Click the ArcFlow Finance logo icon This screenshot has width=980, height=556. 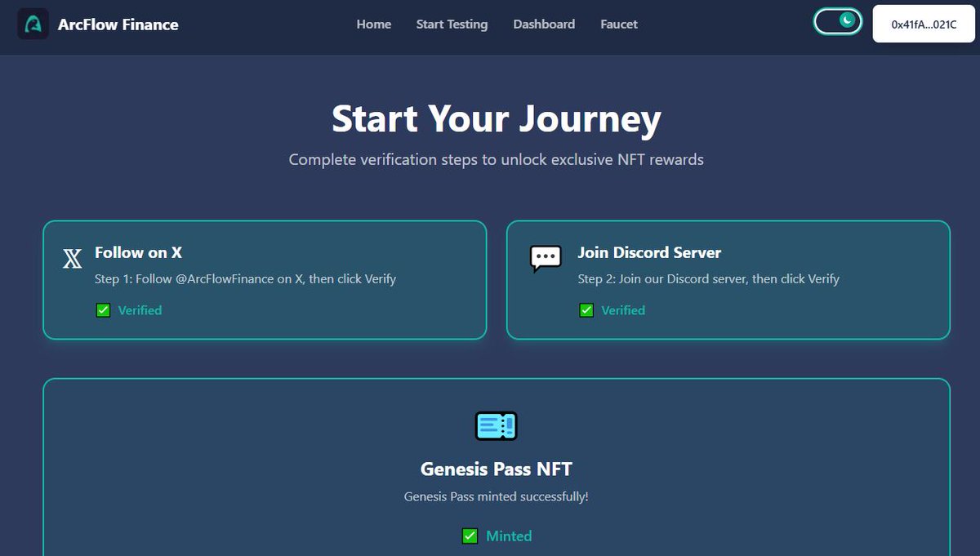(x=33, y=24)
